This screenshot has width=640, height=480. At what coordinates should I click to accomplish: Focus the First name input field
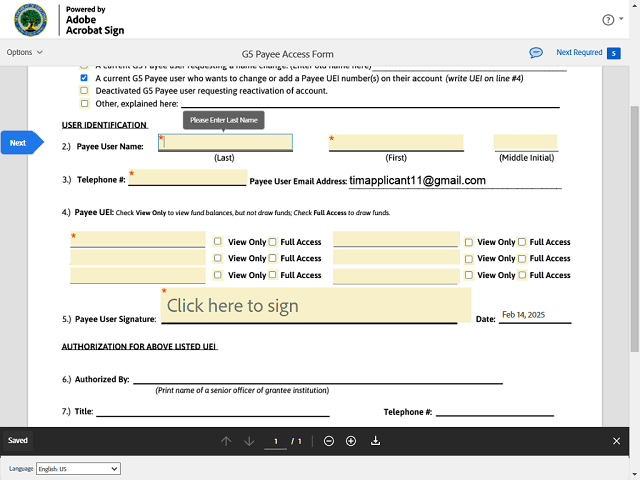click(396, 142)
